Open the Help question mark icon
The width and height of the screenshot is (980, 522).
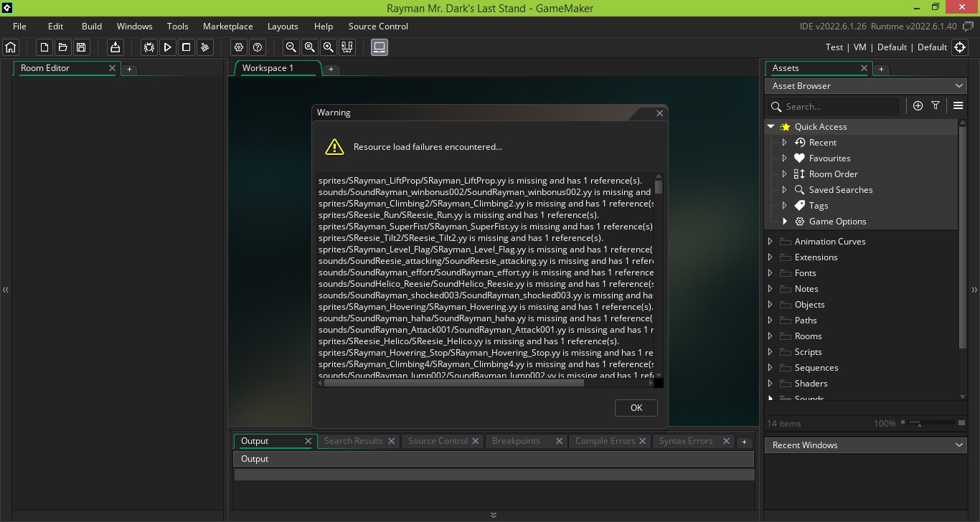(x=258, y=47)
